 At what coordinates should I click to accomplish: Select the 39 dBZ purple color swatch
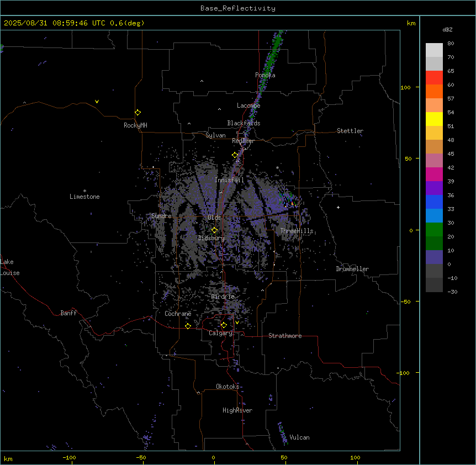point(434,188)
